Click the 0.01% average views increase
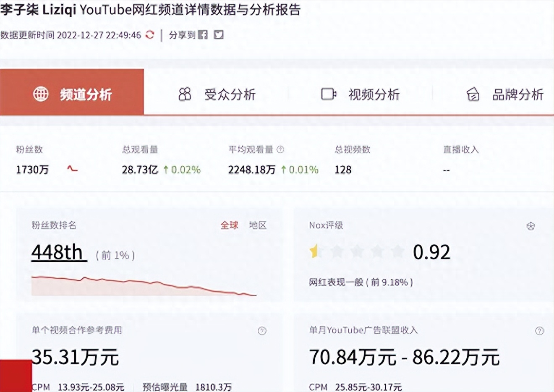This screenshot has width=554, height=392. pyautogui.click(x=300, y=170)
